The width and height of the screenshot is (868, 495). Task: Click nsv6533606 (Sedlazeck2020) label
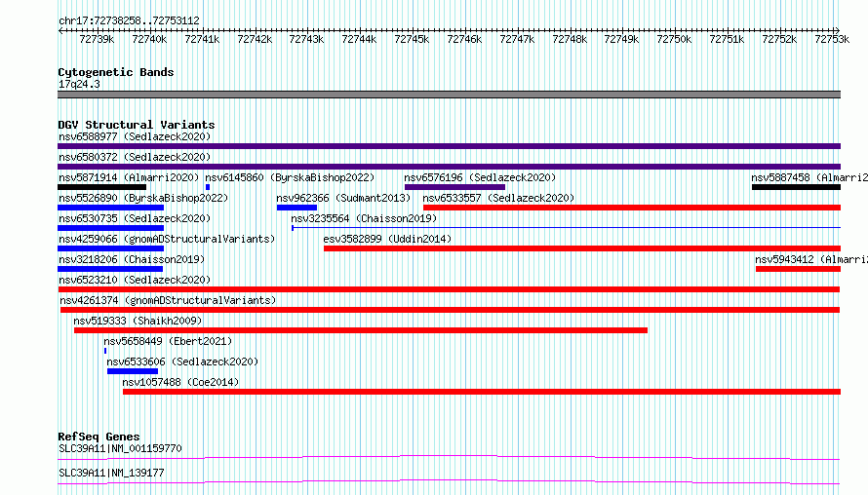[182, 362]
